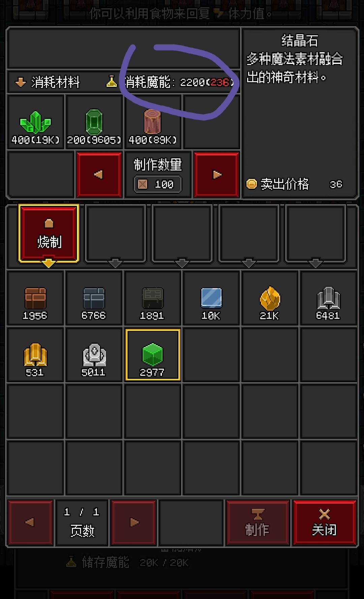Click the 制作 craft button
This screenshot has height=599, width=364.
(x=257, y=522)
